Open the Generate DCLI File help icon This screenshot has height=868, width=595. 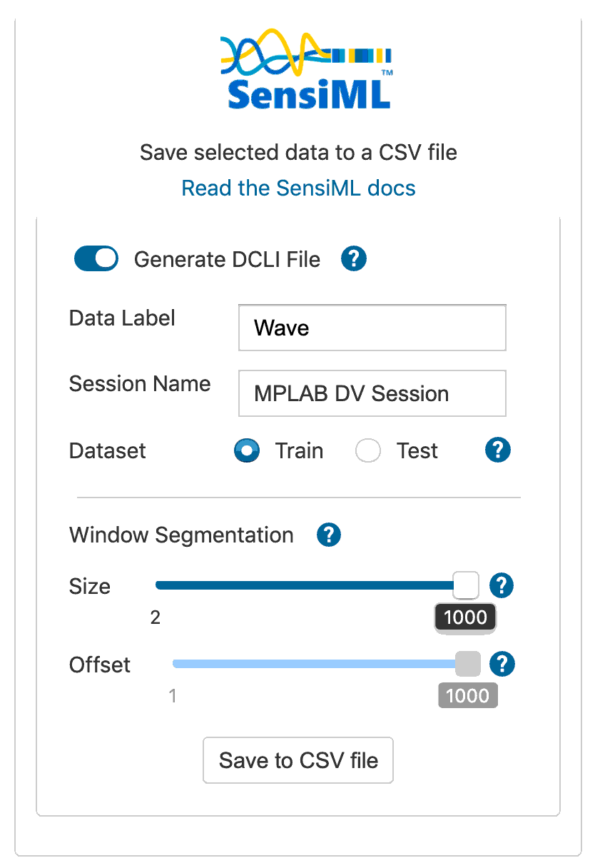353,259
